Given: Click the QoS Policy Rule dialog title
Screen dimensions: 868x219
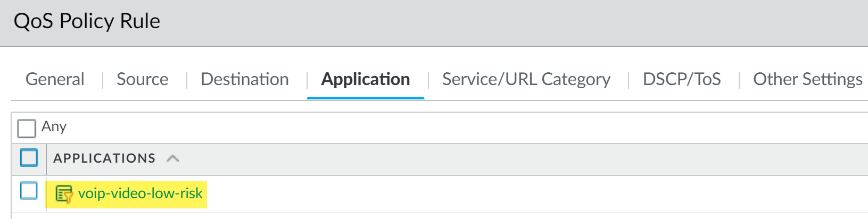Looking at the screenshot, I should (87, 21).
